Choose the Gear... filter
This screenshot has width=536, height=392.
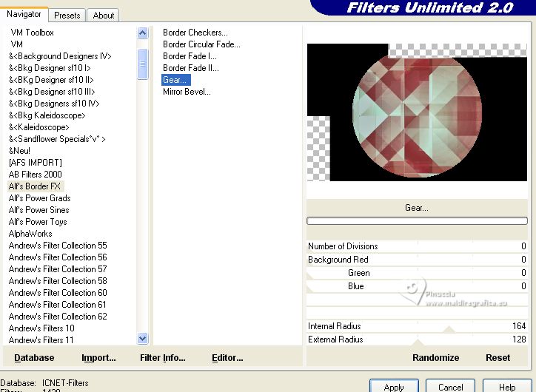175,80
